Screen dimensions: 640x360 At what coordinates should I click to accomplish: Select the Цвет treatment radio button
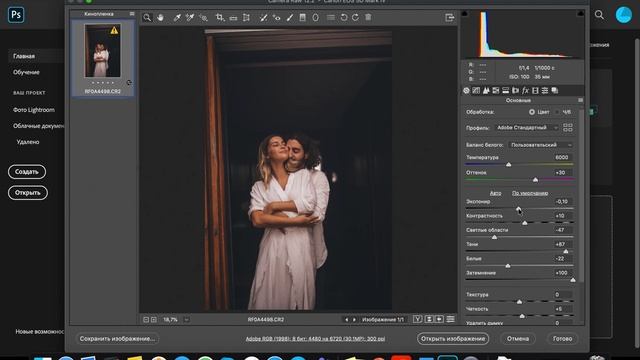click(532, 112)
